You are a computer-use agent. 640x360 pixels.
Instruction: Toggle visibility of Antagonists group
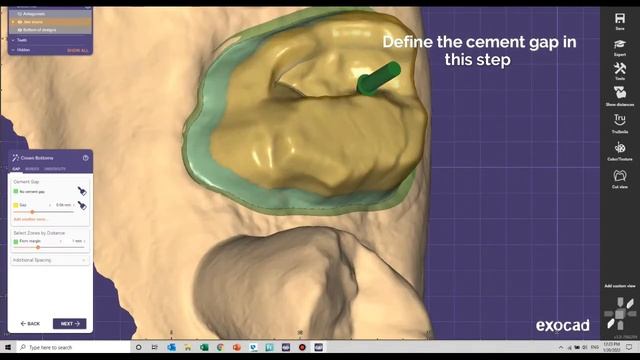(19, 14)
